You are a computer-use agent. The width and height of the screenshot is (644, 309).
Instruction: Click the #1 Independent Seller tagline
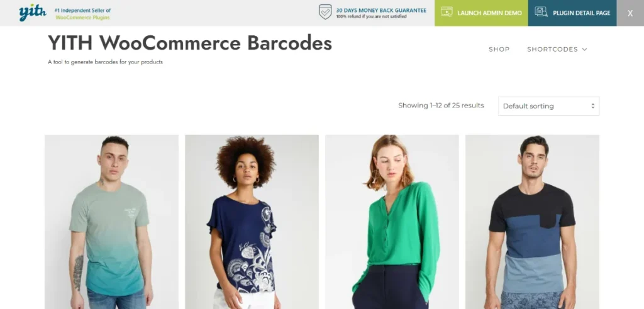pyautogui.click(x=82, y=14)
